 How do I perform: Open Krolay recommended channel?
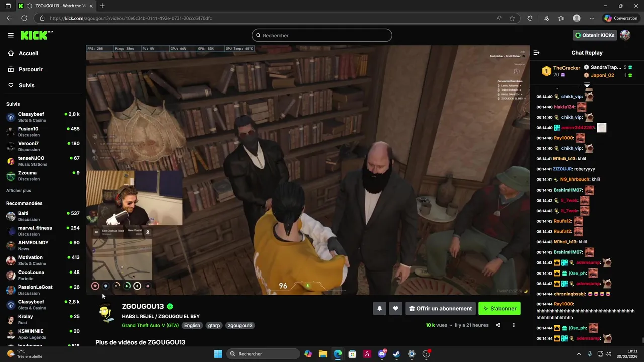point(43,319)
